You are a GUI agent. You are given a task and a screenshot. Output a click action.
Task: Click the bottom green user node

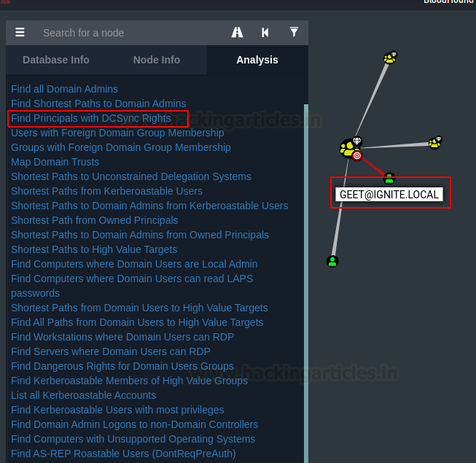pyautogui.click(x=332, y=262)
